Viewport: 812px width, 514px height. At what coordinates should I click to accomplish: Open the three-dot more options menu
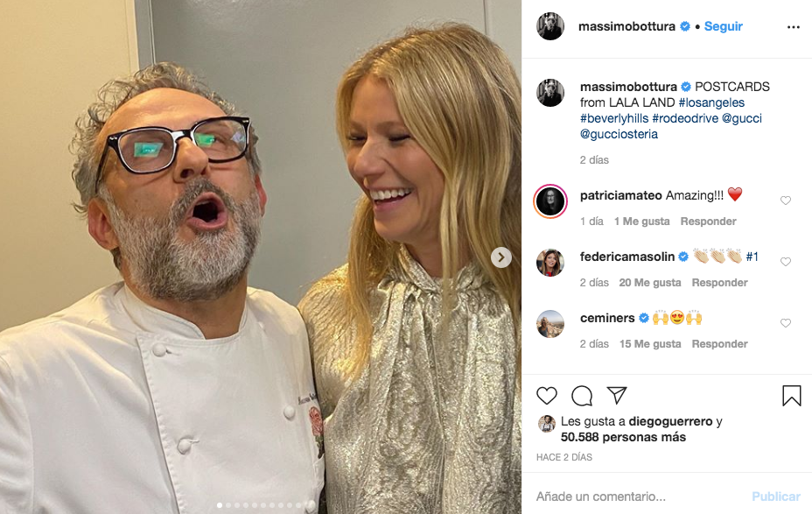coord(793,27)
